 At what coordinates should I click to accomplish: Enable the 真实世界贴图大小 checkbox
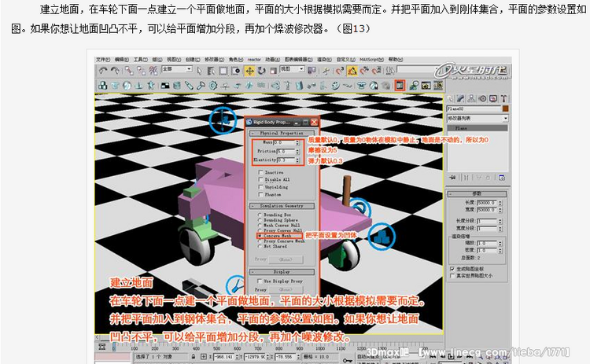[452, 276]
